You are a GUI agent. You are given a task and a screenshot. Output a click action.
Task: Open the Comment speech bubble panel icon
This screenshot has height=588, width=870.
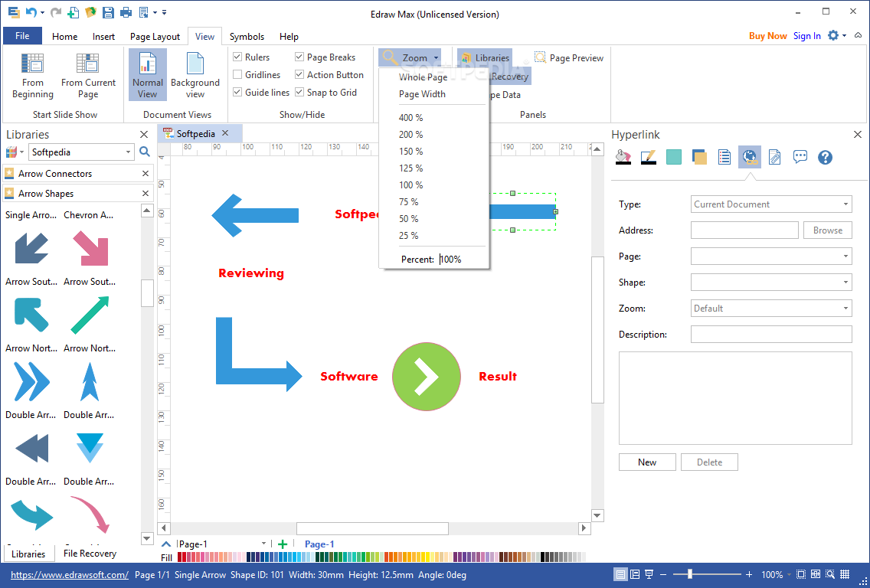click(800, 157)
